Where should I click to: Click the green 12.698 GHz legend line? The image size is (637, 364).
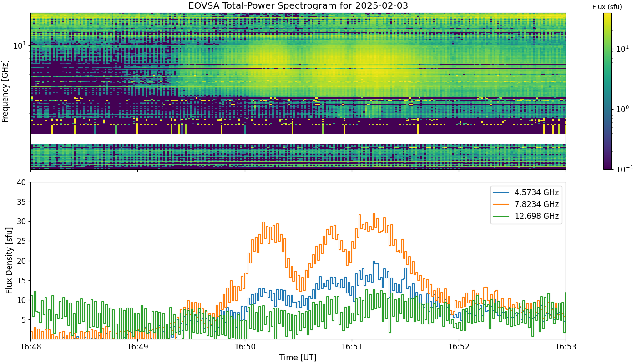502,217
